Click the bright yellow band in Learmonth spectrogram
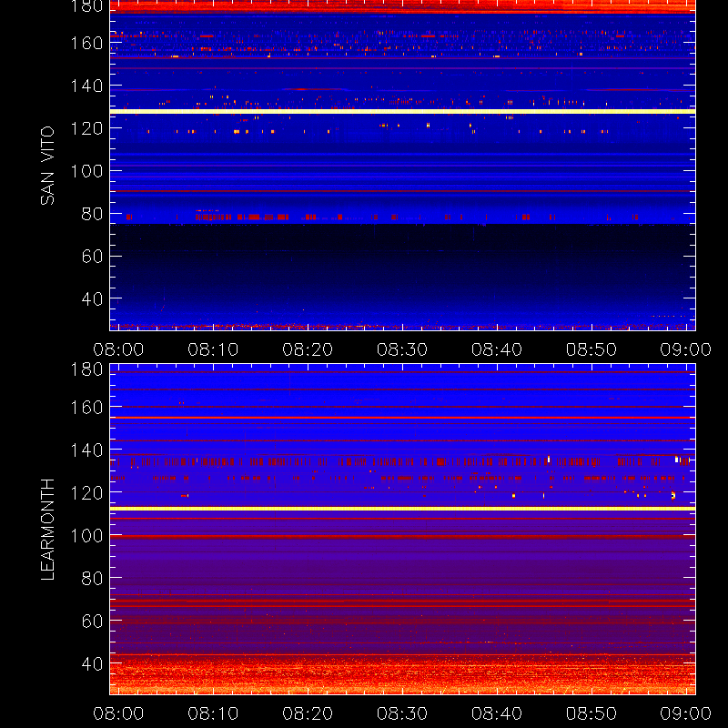 point(402,509)
